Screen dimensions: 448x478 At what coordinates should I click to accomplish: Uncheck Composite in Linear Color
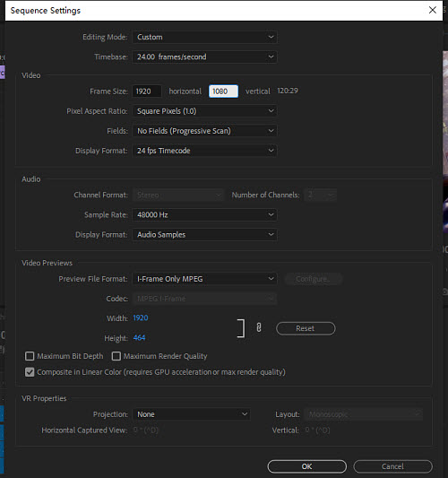tap(30, 372)
